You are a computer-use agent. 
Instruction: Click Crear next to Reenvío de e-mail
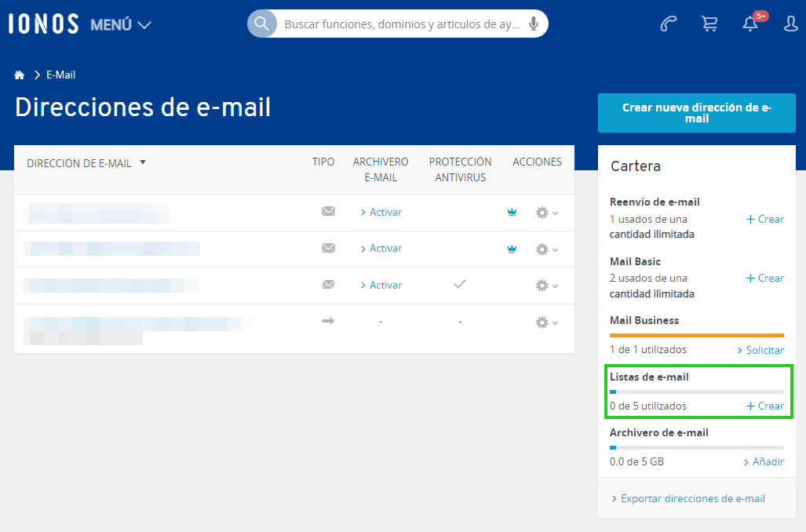[x=765, y=220]
